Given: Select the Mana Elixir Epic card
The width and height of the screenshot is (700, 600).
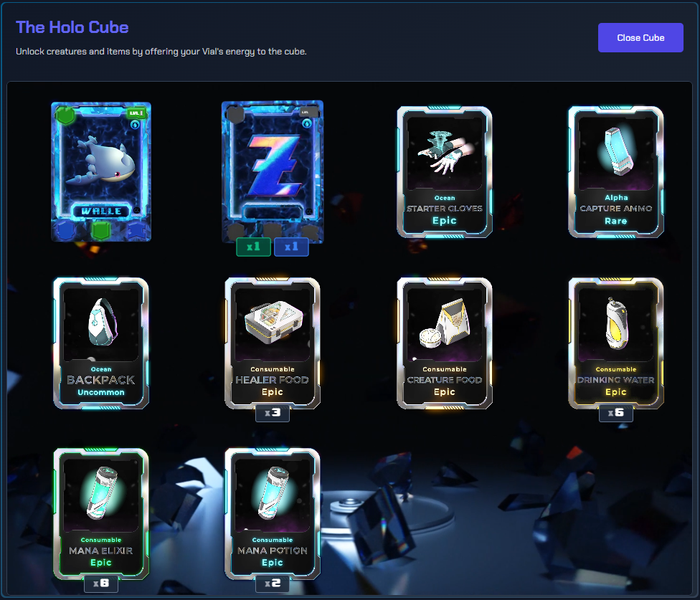Looking at the screenshot, I should click(x=101, y=514).
